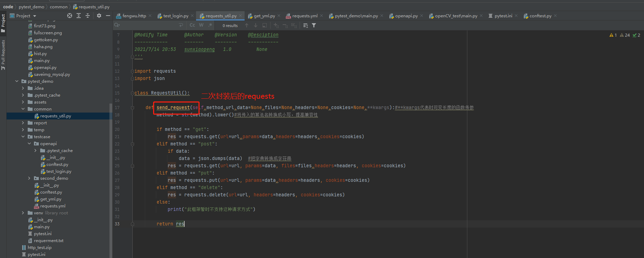Screen dimensions: 644x258
Task: Toggle Words (W) option in search
Action: coord(201,25)
